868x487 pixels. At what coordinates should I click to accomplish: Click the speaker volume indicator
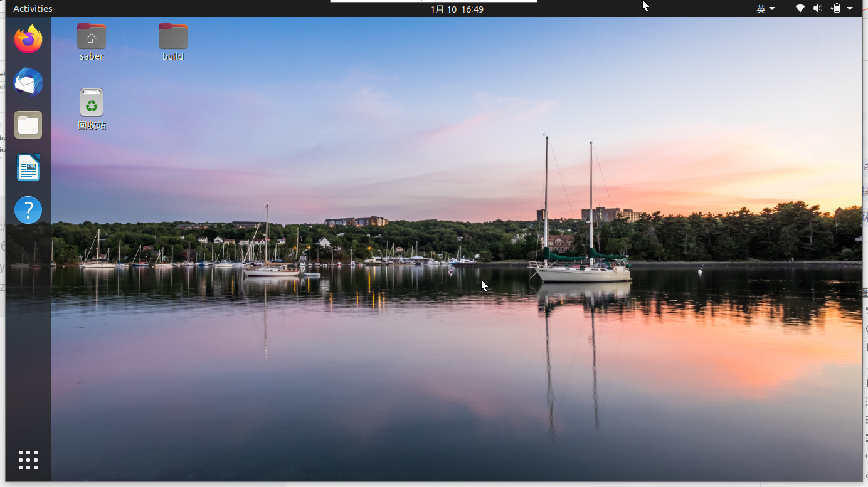(818, 8)
